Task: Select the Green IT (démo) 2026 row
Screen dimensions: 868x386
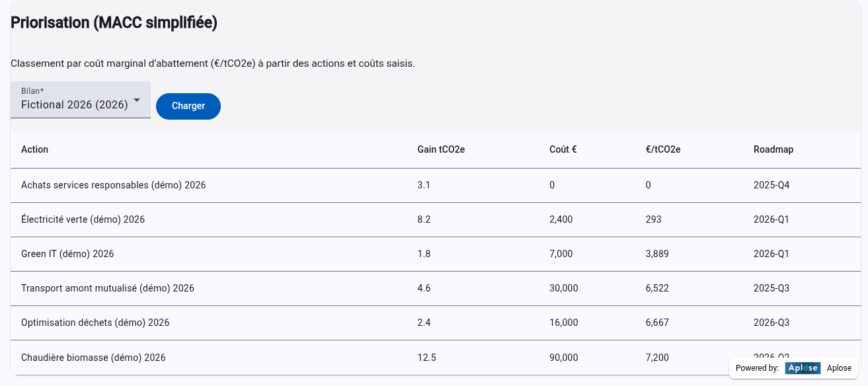Action: point(67,254)
